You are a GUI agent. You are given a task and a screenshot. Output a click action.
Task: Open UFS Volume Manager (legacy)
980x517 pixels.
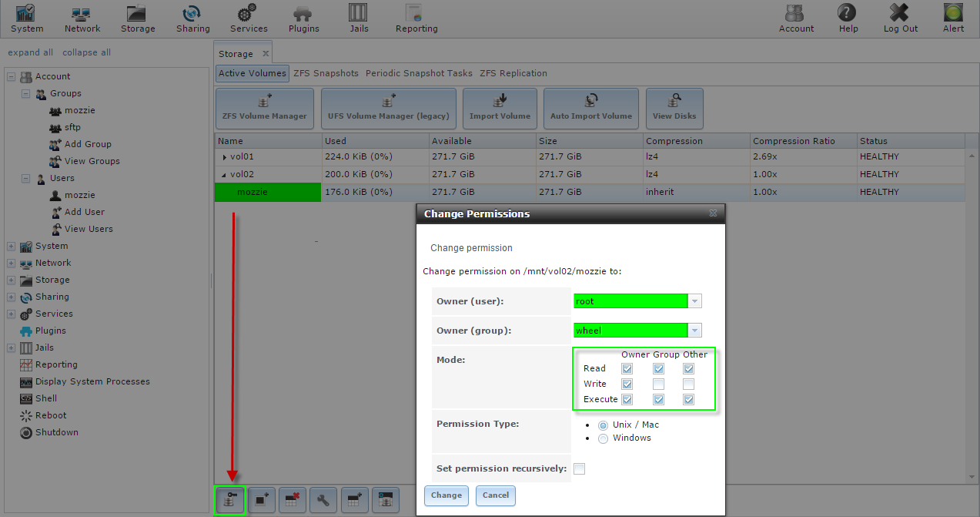tap(389, 108)
